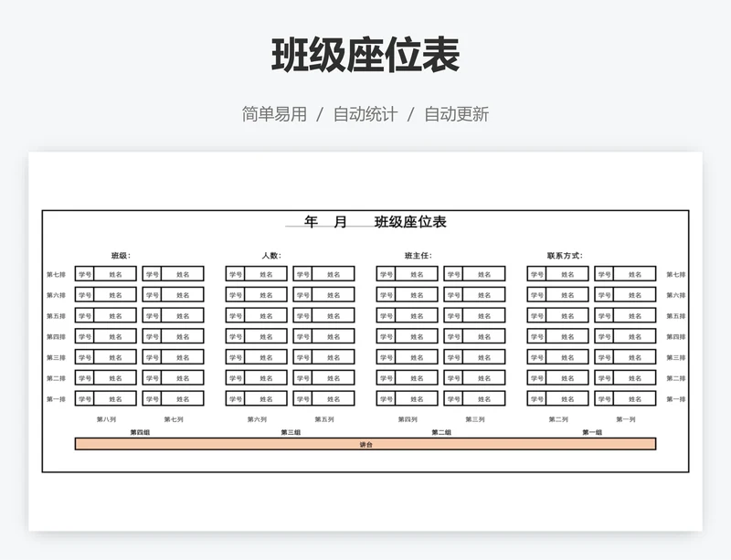Click the 第八列 column label
Image resolution: width=731 pixels, height=560 pixels.
coord(106,419)
